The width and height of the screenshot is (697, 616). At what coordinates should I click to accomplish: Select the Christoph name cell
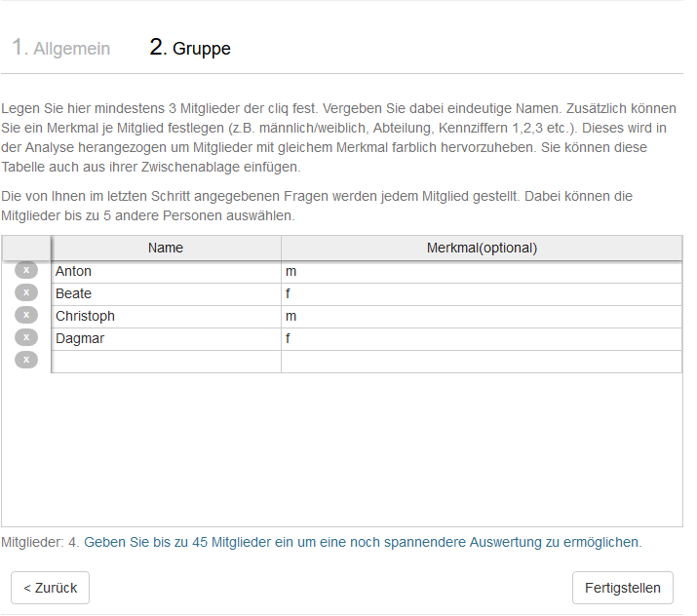[x=167, y=317]
